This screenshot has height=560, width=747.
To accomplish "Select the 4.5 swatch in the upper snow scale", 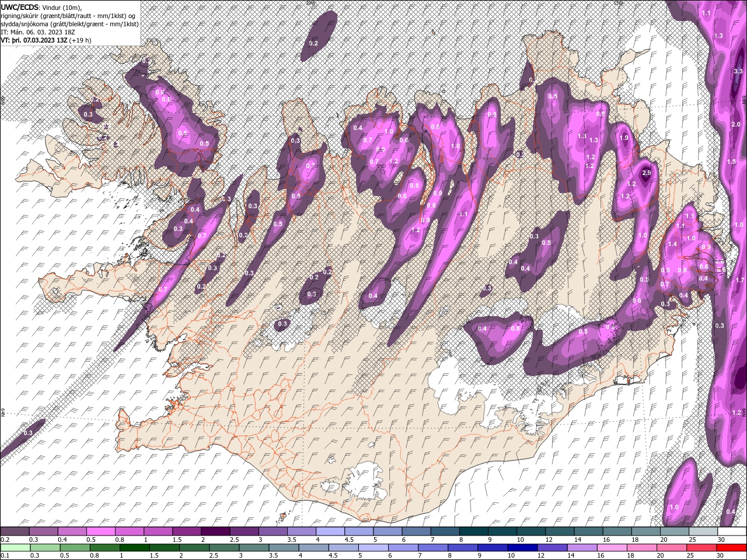I will tap(358, 531).
